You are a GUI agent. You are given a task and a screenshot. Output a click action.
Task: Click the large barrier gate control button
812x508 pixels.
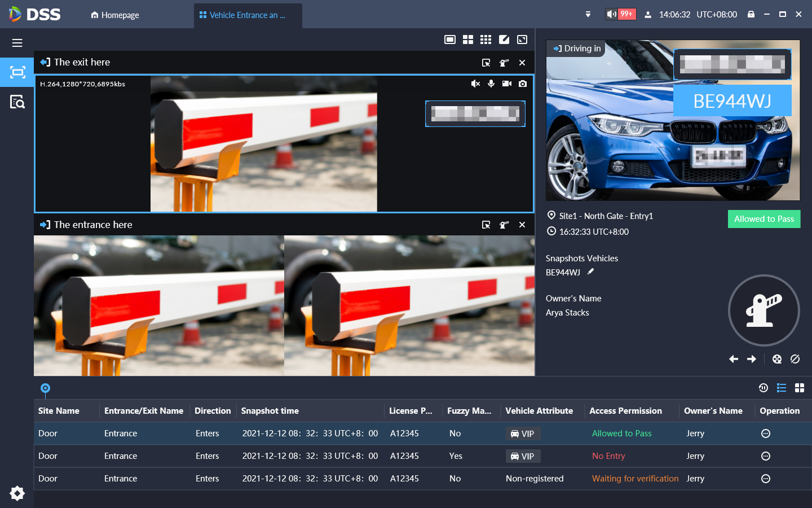pyautogui.click(x=764, y=310)
